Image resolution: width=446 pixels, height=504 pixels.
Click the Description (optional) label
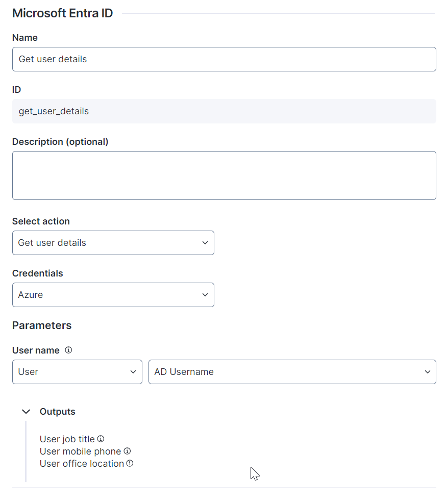tap(60, 142)
